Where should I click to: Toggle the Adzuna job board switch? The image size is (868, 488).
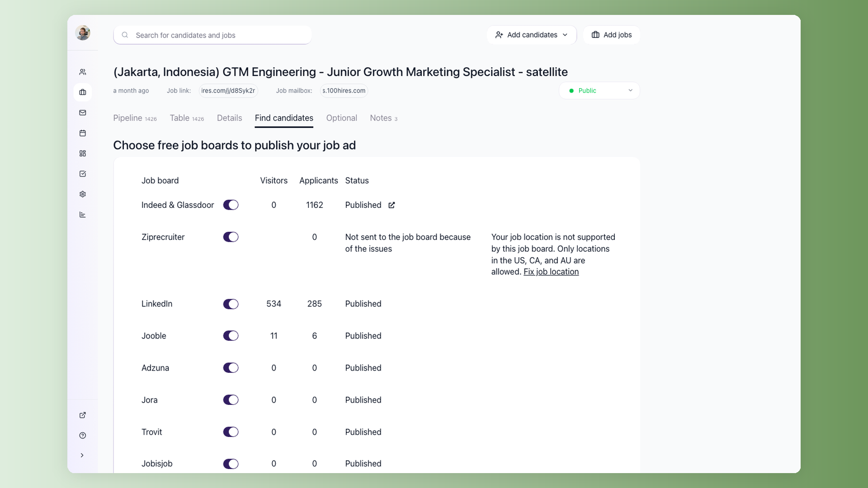coord(231,368)
